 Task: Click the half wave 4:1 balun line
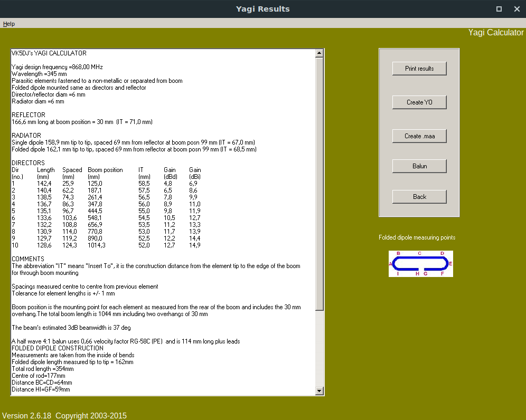[126, 341]
